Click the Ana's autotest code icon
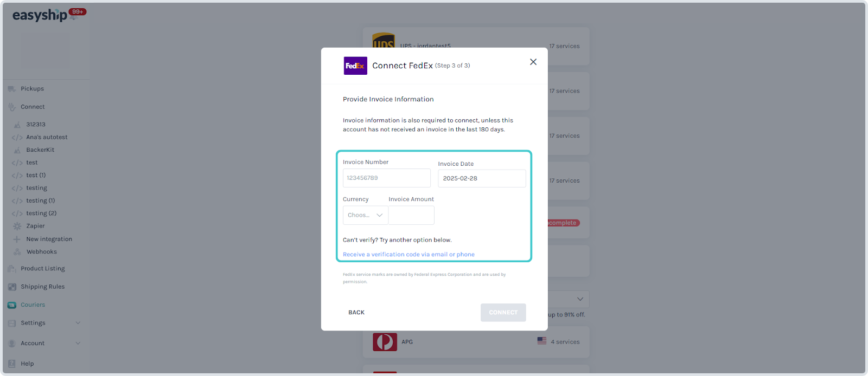This screenshot has height=376, width=868. pyautogui.click(x=17, y=138)
